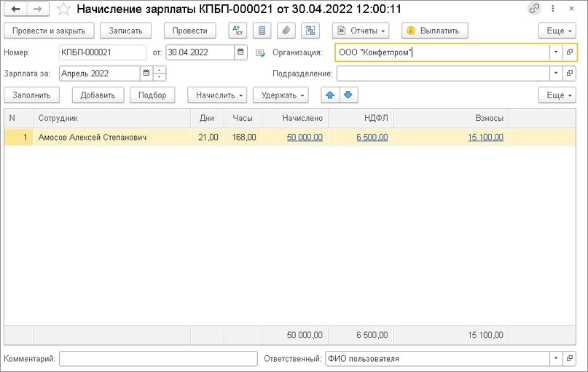
Task: Click the Записать button
Action: click(125, 31)
